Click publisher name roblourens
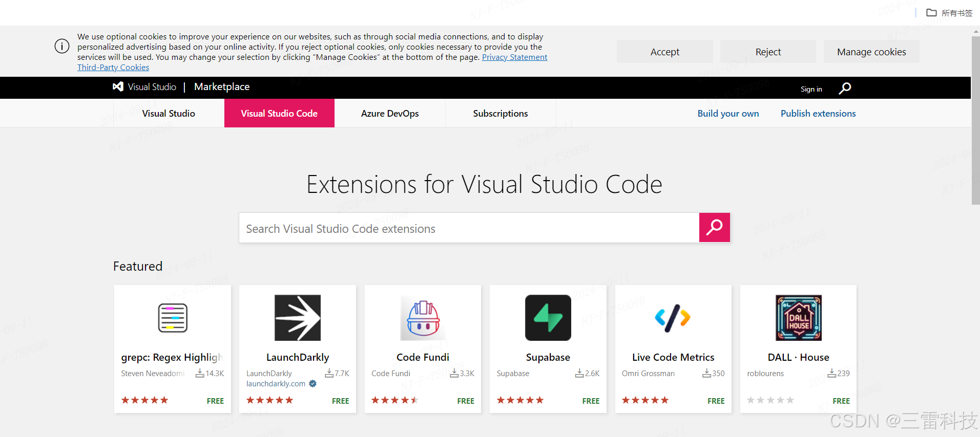This screenshot has height=437, width=980. [765, 374]
